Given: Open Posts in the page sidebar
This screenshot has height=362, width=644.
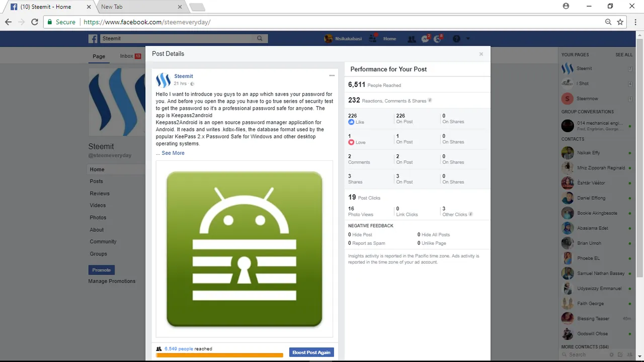Looking at the screenshot, I should (96, 181).
